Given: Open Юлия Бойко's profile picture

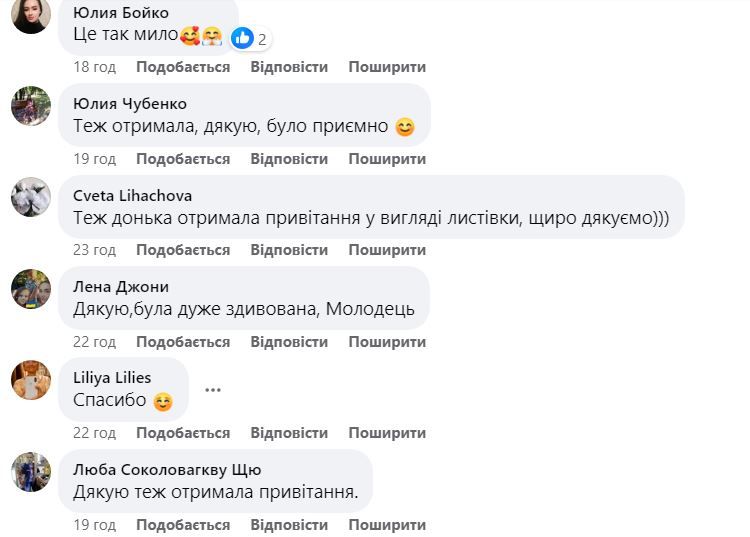Looking at the screenshot, I should [x=31, y=15].
